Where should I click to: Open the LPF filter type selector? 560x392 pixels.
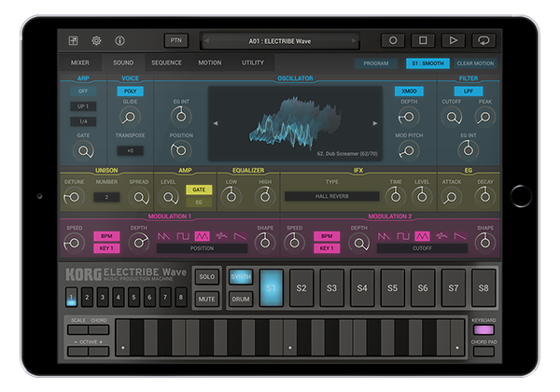click(469, 91)
